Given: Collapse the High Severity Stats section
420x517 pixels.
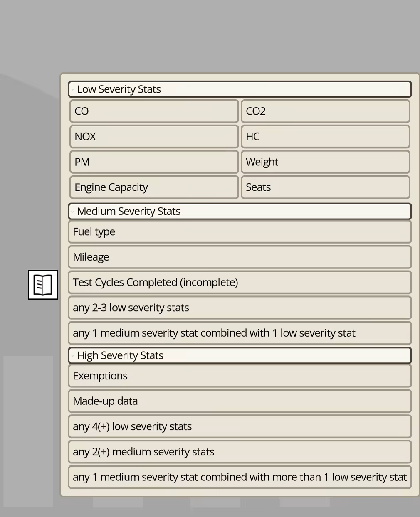Looking at the screenshot, I should [73, 356].
